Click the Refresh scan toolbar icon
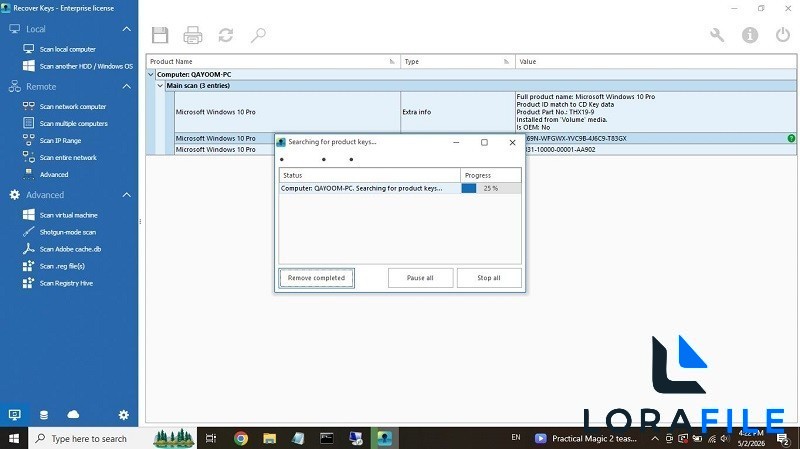Screen dimensions: 800x449 [x=226, y=35]
